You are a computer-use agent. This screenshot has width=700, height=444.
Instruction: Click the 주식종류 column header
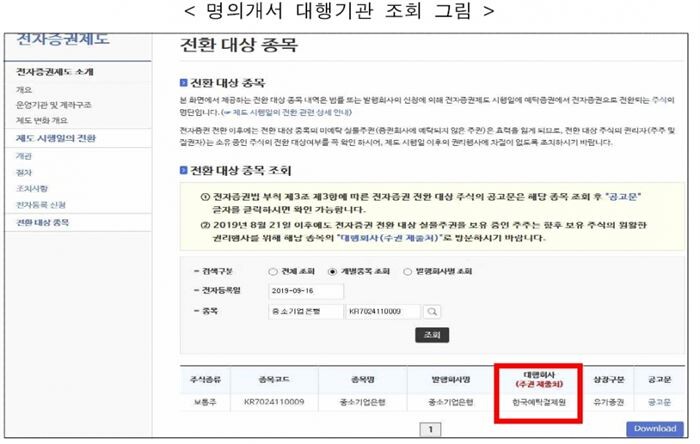coord(205,380)
